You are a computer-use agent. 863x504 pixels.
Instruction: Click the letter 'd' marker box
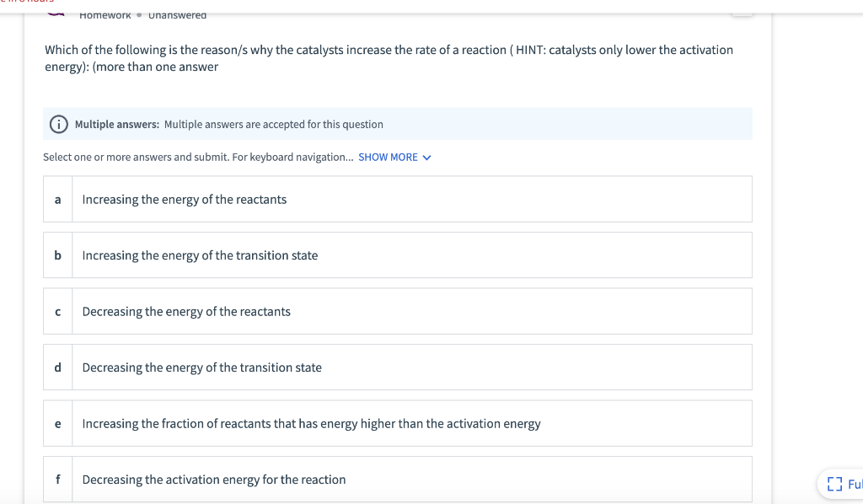pyautogui.click(x=57, y=367)
